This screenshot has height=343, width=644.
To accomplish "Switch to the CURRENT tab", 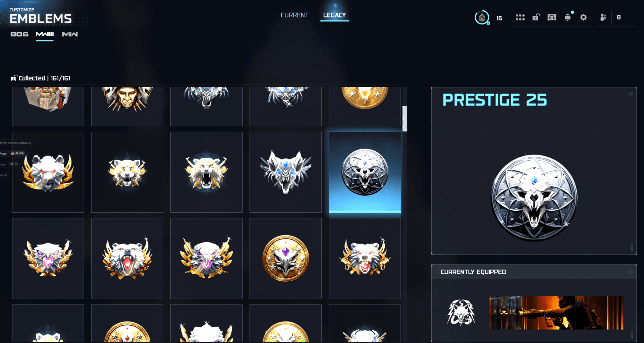I will click(x=294, y=15).
